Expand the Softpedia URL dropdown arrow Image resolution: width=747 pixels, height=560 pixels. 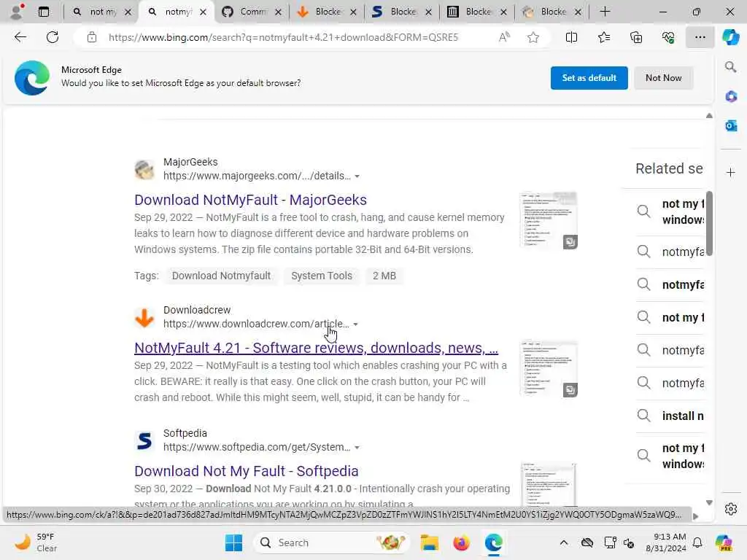[357, 448]
